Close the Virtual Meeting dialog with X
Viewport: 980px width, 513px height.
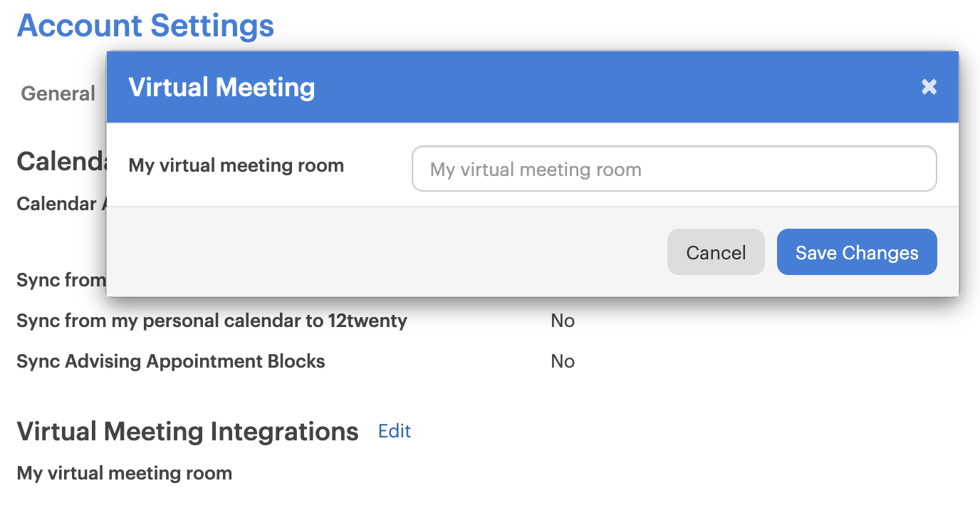pos(929,87)
